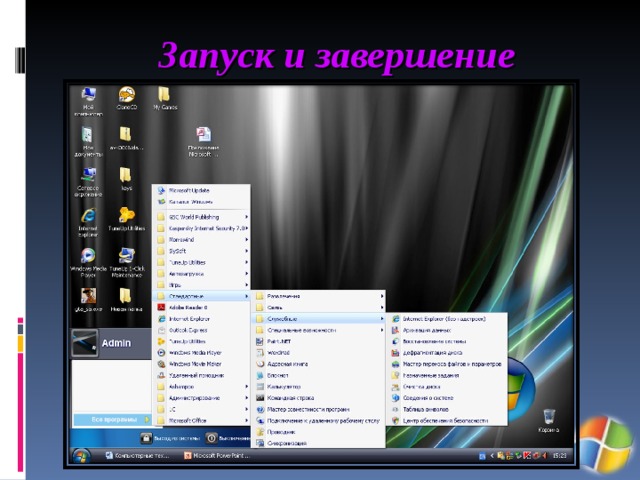Screen dimensions: 640x480
Task: Open Назначенные задания in Служебные
Action: [447, 375]
